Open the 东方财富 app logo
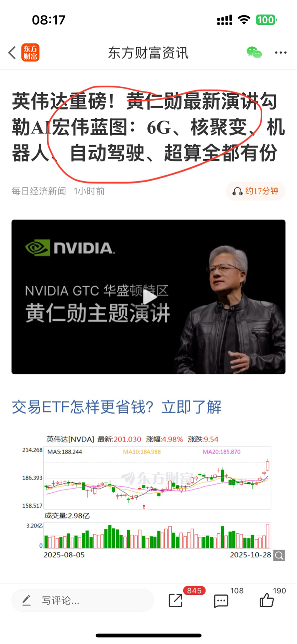 tap(30, 53)
